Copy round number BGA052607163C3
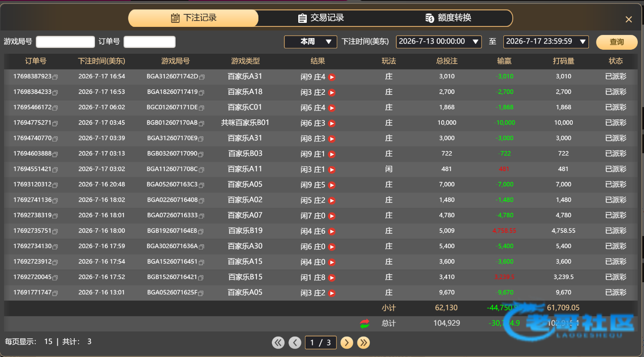This screenshot has height=357, width=644. click(x=201, y=185)
